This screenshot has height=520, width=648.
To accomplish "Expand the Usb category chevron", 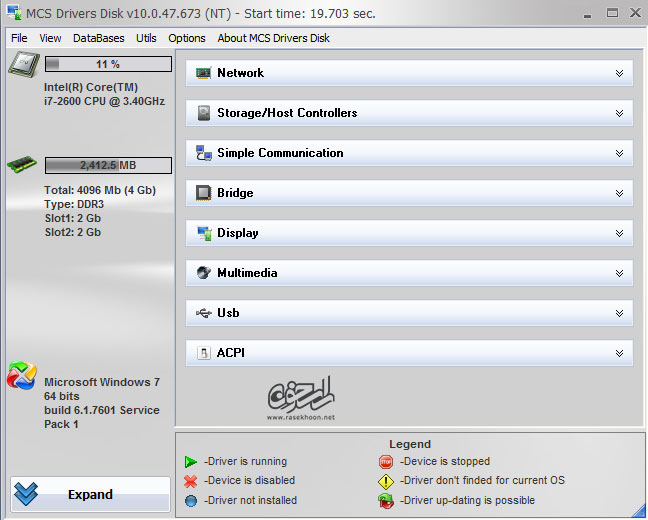I will coord(619,313).
